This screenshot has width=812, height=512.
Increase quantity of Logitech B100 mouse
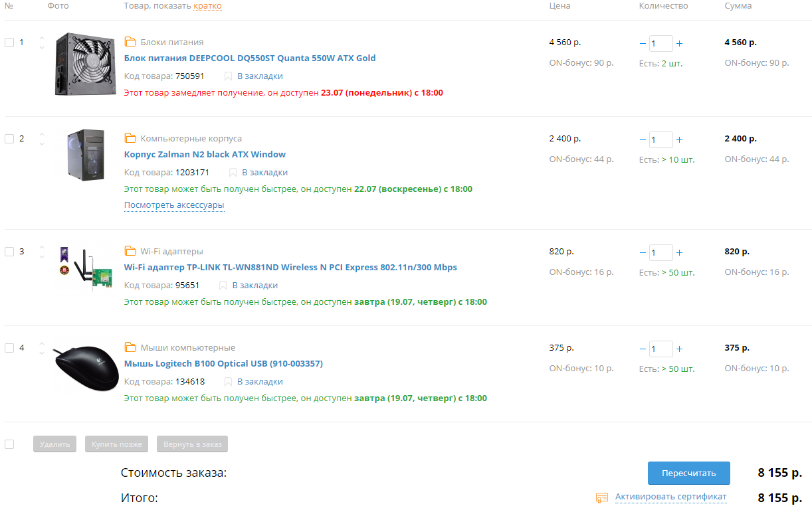[679, 349]
